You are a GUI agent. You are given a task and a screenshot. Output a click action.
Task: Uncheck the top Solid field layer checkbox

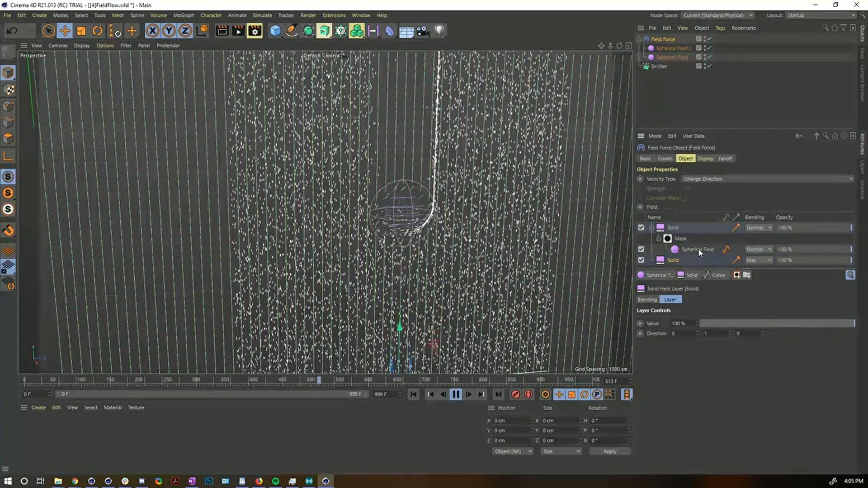click(641, 228)
